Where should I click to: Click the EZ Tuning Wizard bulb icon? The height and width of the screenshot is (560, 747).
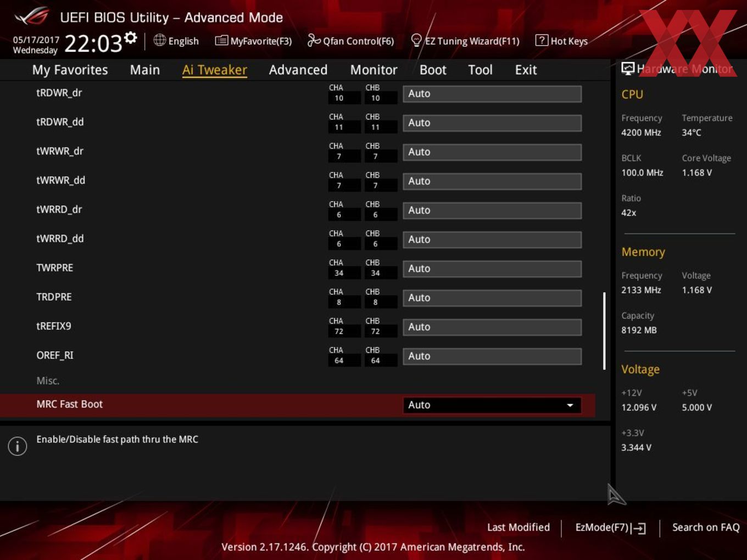(x=416, y=40)
